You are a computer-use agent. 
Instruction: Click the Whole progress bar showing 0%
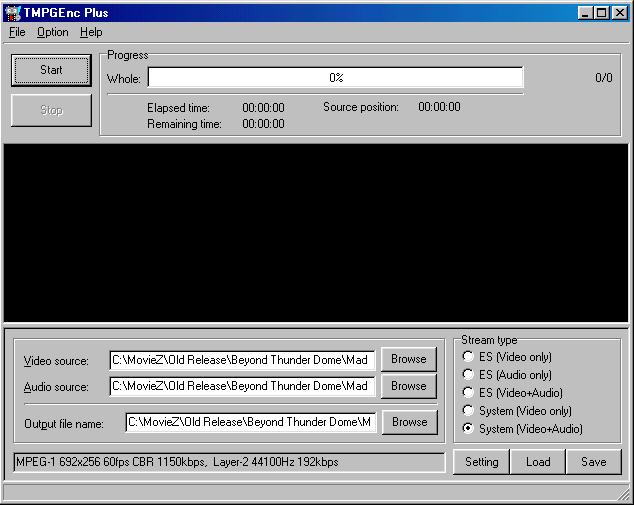(x=336, y=77)
